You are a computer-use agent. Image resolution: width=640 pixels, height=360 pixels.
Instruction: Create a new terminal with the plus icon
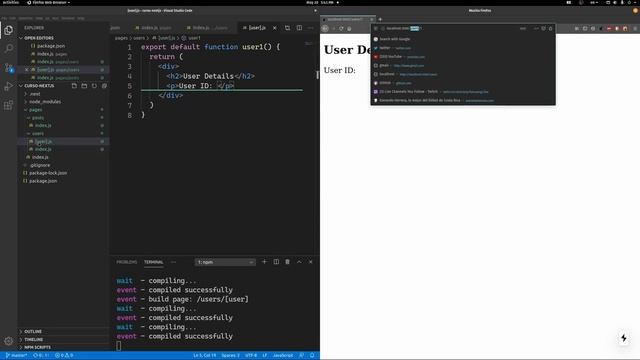coord(264,262)
